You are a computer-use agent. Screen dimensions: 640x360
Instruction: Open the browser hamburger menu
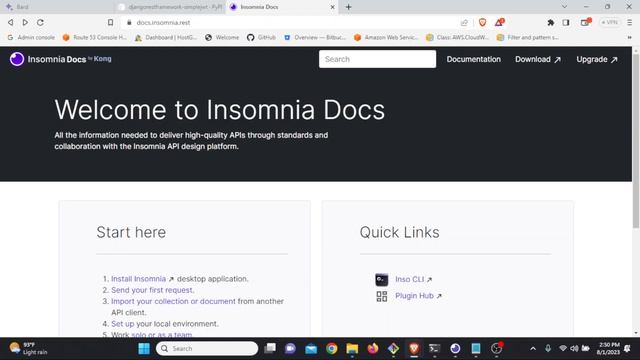tap(630, 22)
